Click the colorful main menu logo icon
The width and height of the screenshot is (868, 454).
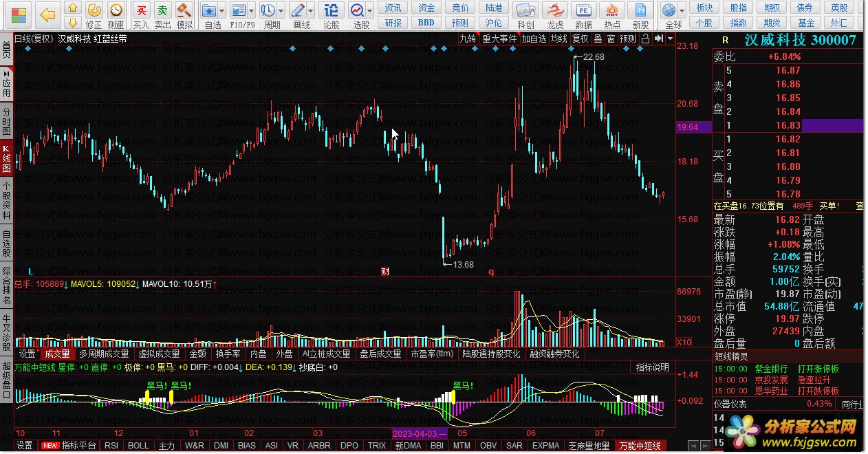(x=18, y=14)
